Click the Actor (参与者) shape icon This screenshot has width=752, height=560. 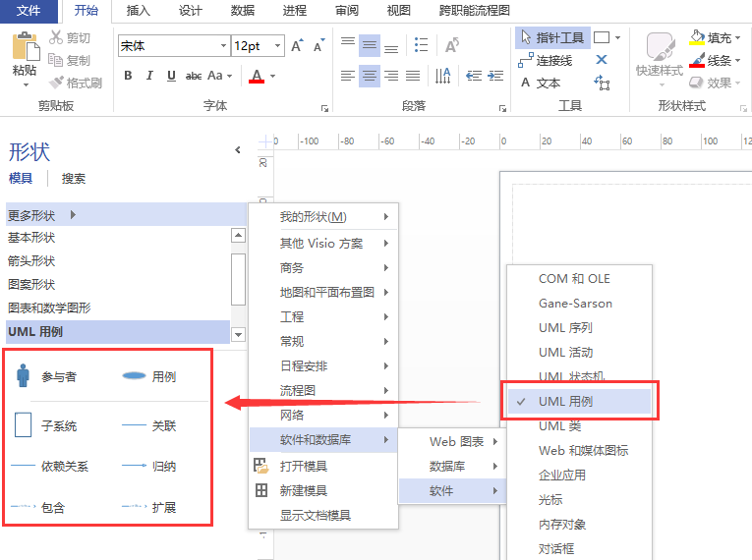pyautogui.click(x=24, y=375)
